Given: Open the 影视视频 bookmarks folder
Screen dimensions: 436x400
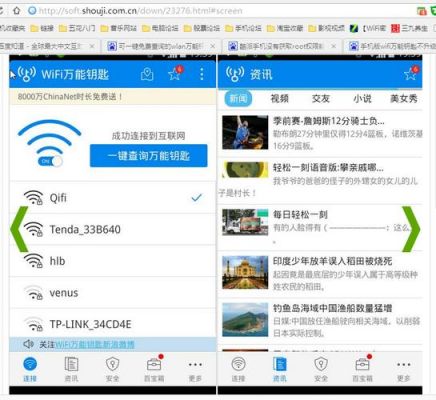Looking at the screenshot, I should coord(327,28).
